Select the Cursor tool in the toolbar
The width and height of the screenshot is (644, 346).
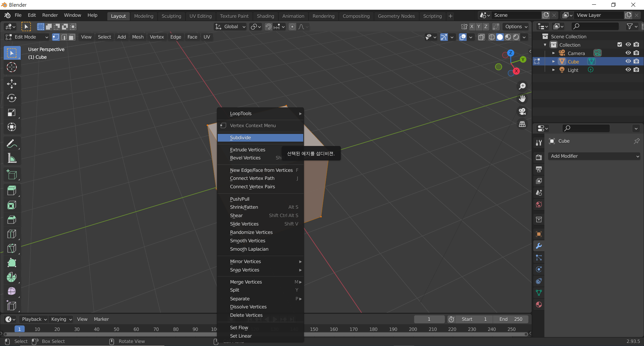tap(12, 67)
